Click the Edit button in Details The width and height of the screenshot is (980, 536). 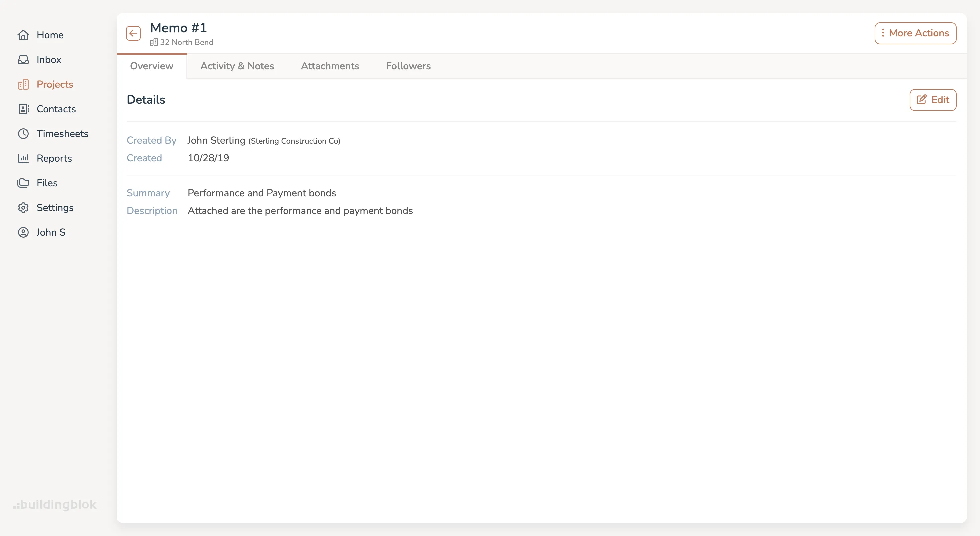pos(933,100)
